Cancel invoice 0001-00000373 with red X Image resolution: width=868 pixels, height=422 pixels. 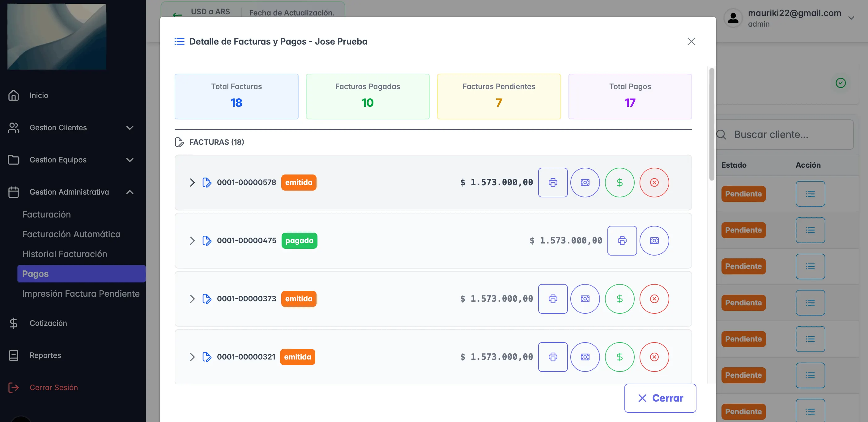pos(654,299)
